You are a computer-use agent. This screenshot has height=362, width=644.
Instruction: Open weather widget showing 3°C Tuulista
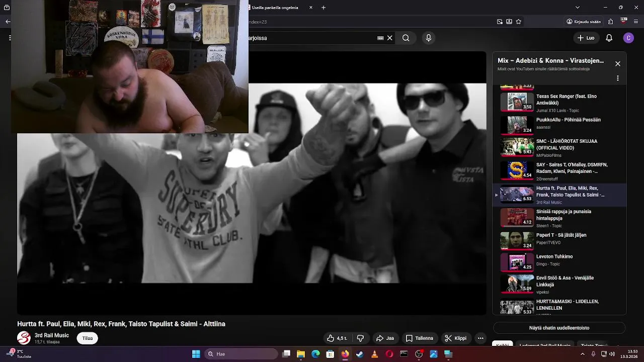pyautogui.click(x=19, y=354)
